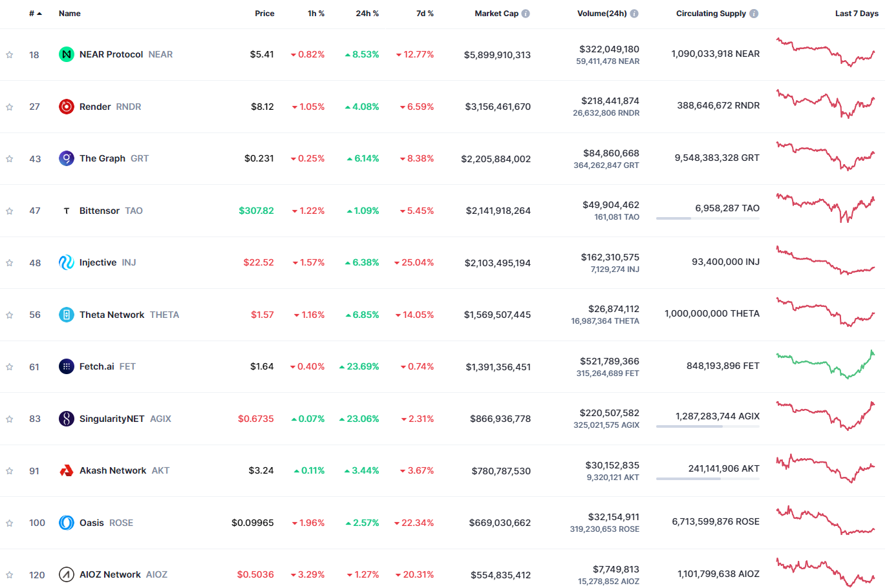Click the Last 7 Days header
This screenshot has height=588, width=887.
pos(857,14)
